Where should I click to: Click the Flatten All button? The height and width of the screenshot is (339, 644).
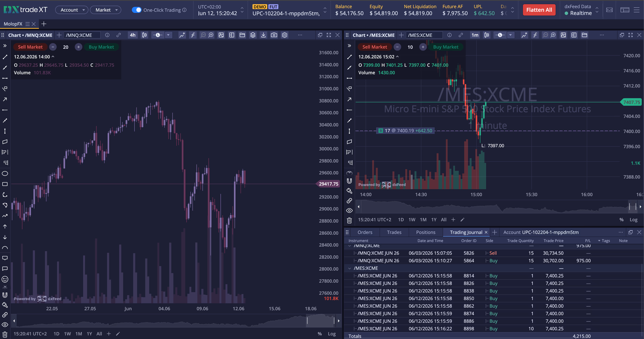tap(539, 10)
